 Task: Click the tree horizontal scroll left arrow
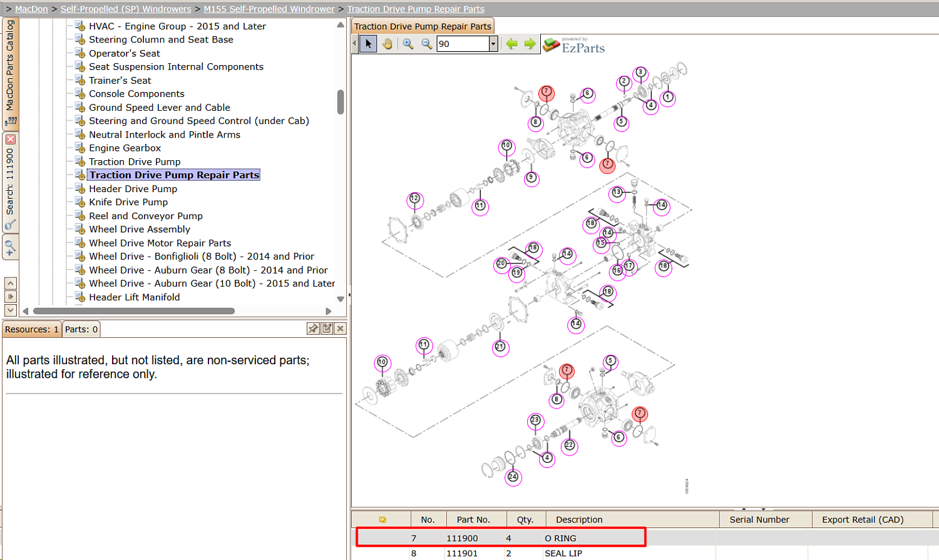coord(26,311)
